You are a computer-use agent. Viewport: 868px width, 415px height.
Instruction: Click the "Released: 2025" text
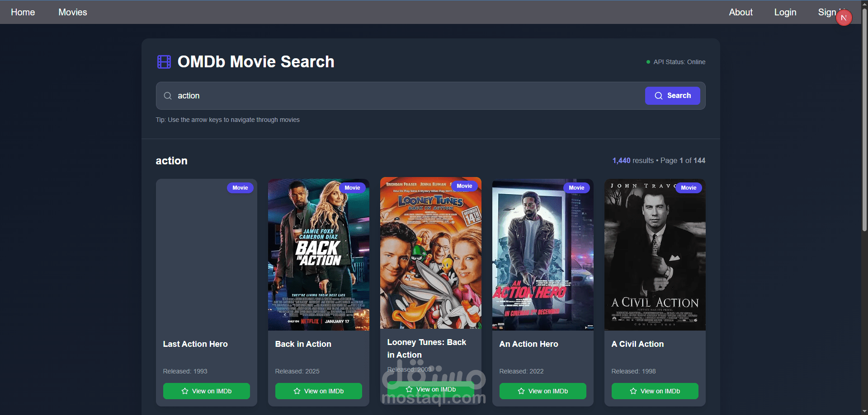point(297,371)
